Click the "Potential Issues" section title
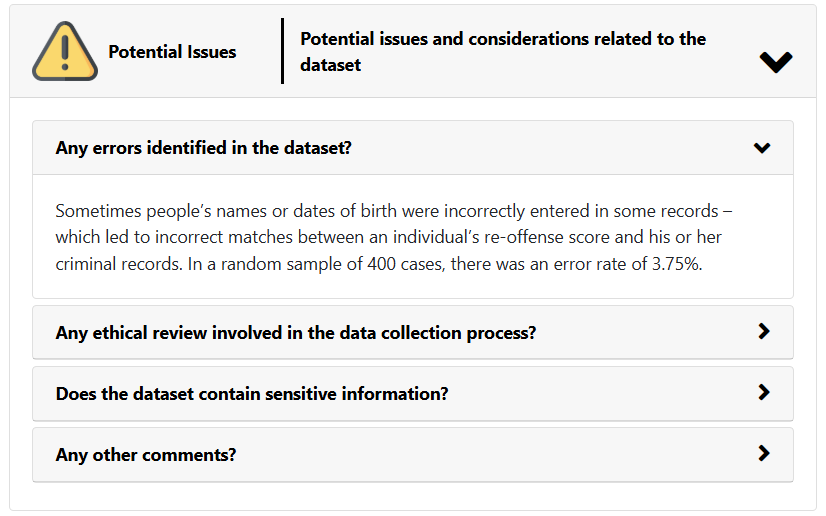The image size is (826, 516). pyautogui.click(x=172, y=52)
